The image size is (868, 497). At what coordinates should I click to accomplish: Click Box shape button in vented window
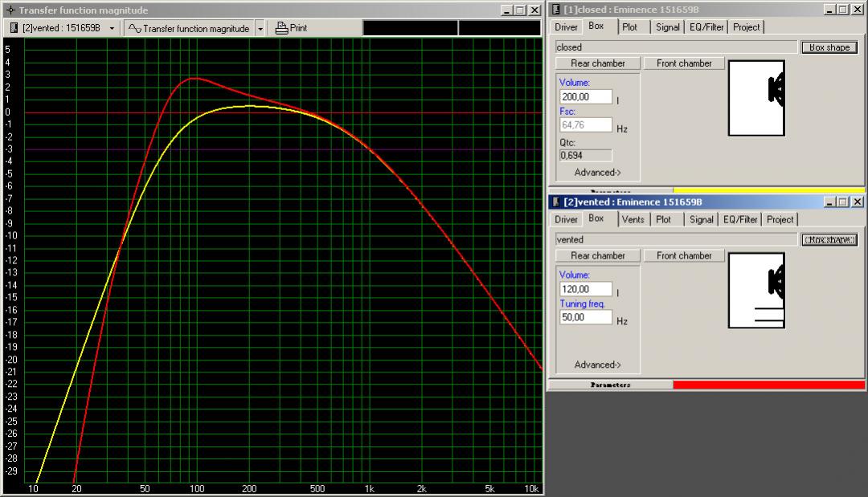829,240
